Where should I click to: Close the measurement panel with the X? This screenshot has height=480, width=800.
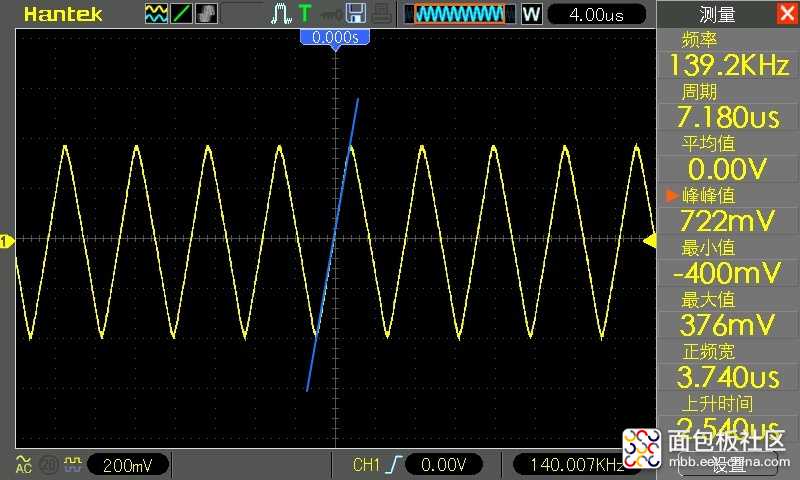coord(786,13)
